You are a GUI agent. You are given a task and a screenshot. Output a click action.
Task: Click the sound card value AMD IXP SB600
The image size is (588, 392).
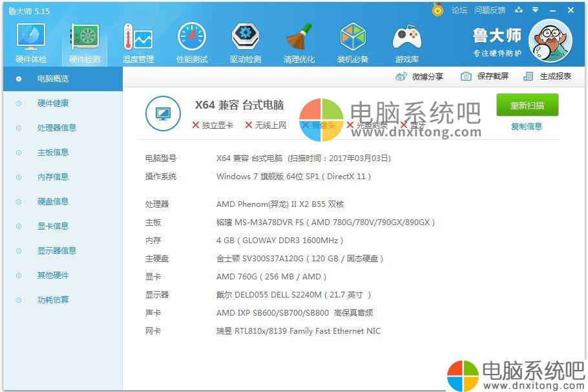click(x=295, y=313)
